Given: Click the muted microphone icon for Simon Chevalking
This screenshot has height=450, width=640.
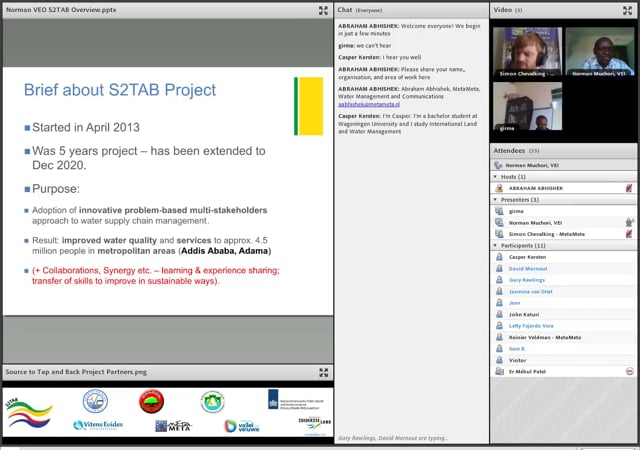Looking at the screenshot, I should (629, 234).
